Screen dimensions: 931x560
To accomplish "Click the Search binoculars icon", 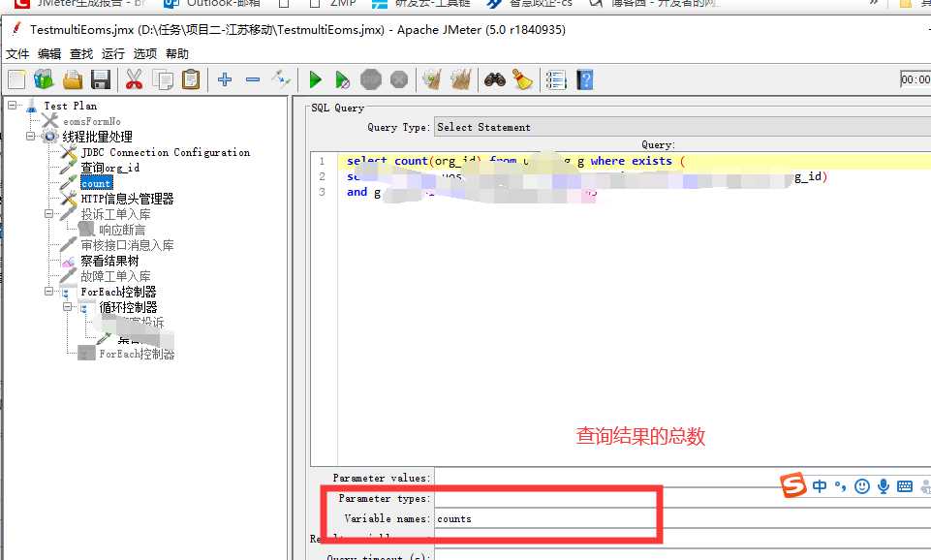I will tap(495, 79).
